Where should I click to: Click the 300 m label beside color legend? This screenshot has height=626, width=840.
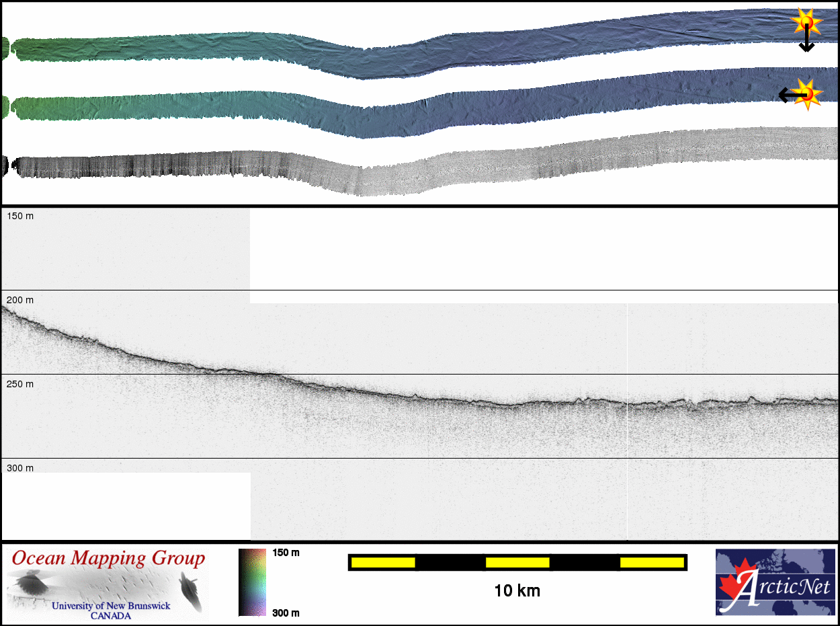(x=286, y=613)
